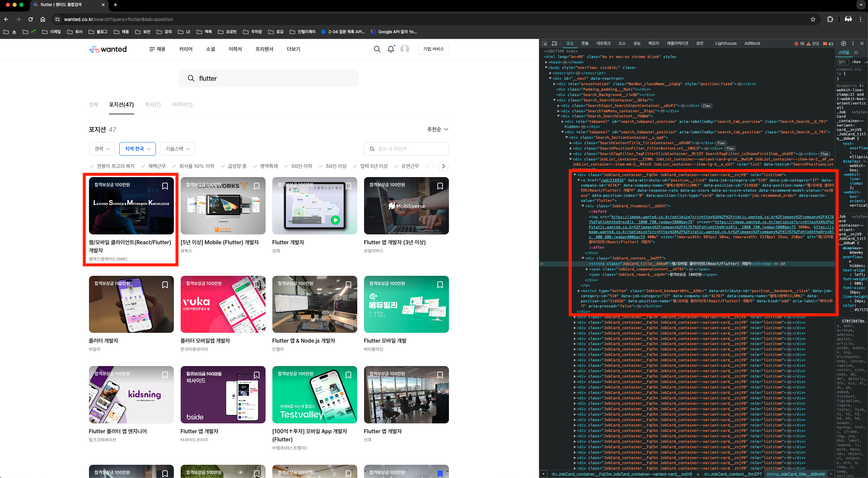Open the 2-04 질문 목록 API bookmark
The width and height of the screenshot is (868, 478).
click(343, 32)
